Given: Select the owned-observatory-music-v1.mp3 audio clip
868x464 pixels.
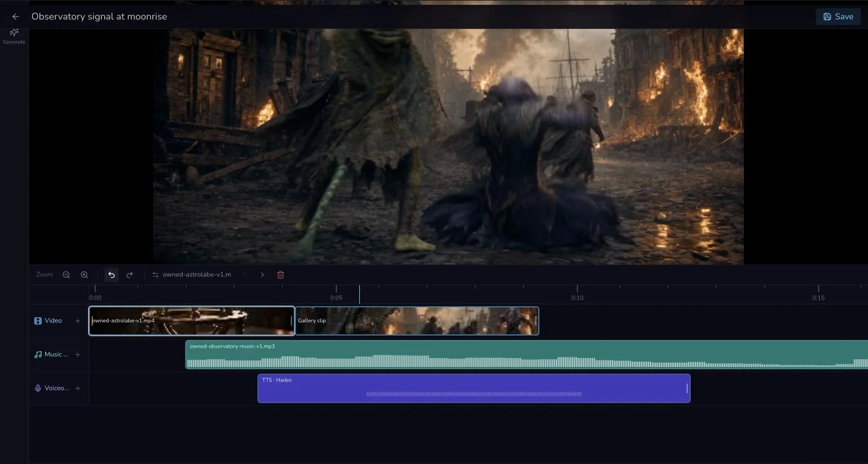Looking at the screenshot, I should coord(526,355).
